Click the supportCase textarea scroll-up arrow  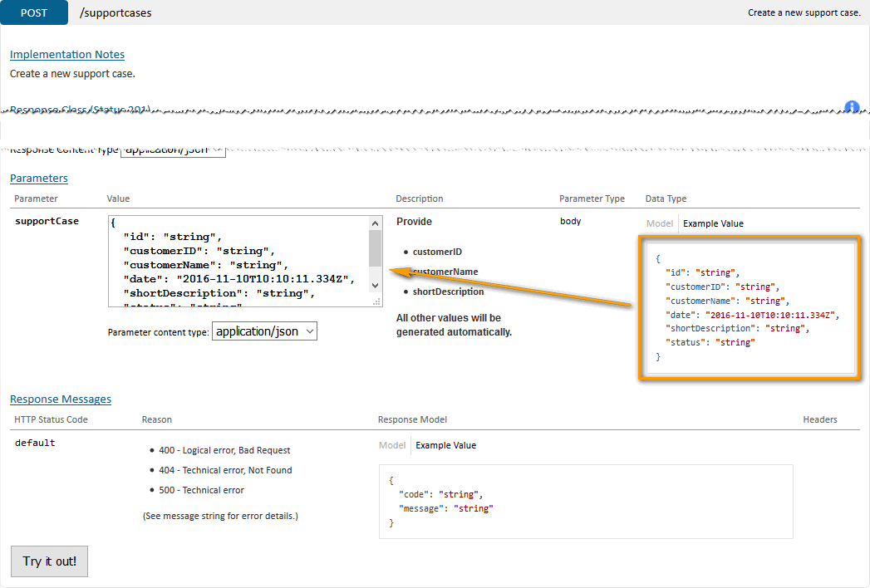[x=376, y=223]
